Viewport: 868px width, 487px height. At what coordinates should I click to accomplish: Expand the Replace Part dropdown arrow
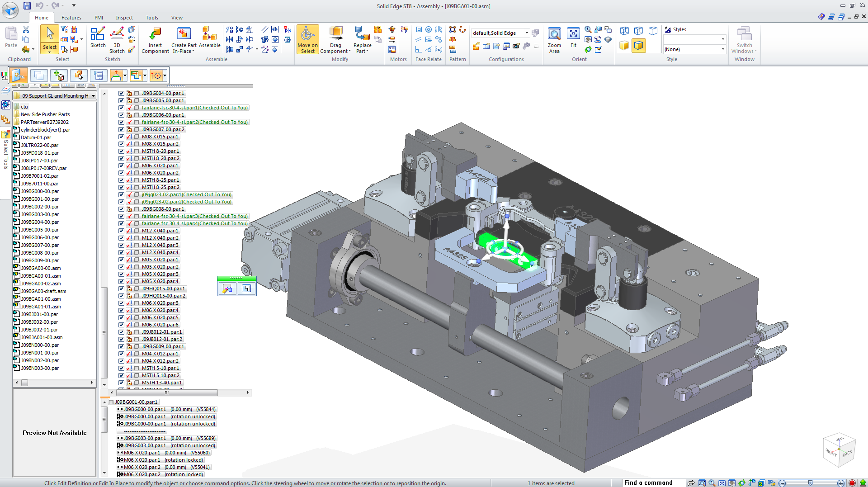pos(368,51)
